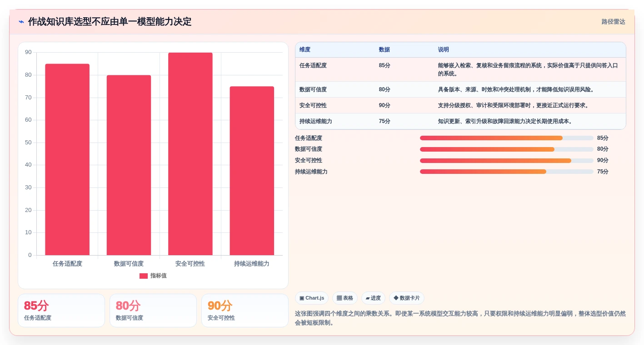Click 任务适配度 x-axis label under chart

point(67,263)
